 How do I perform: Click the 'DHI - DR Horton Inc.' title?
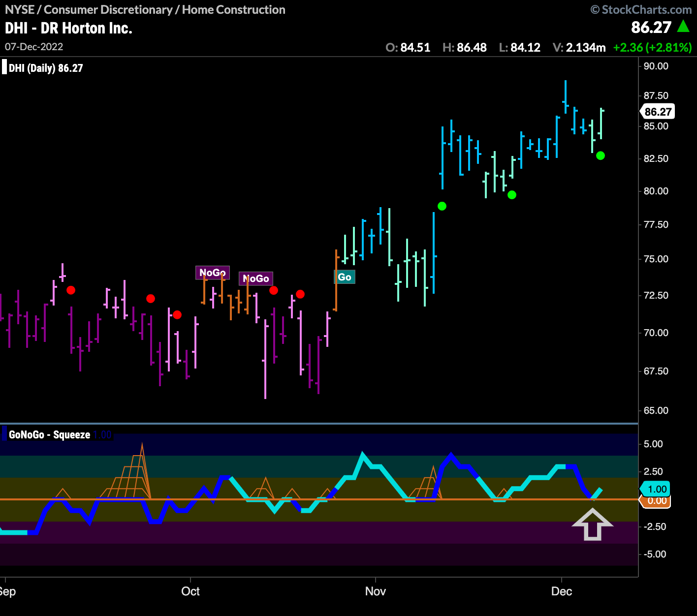click(68, 28)
